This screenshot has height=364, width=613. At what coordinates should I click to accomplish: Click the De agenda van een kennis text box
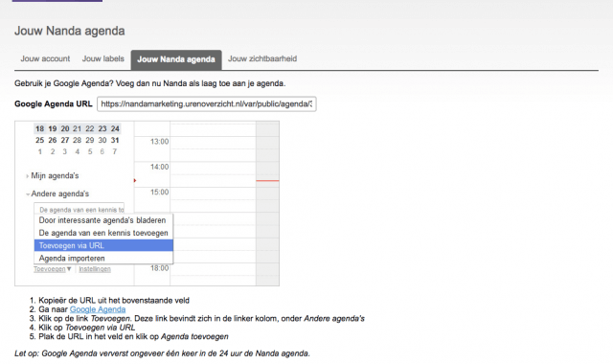79,209
